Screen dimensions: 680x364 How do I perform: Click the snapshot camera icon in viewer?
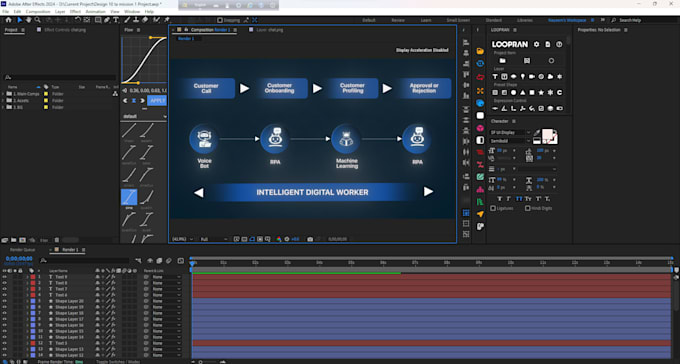(x=310, y=239)
